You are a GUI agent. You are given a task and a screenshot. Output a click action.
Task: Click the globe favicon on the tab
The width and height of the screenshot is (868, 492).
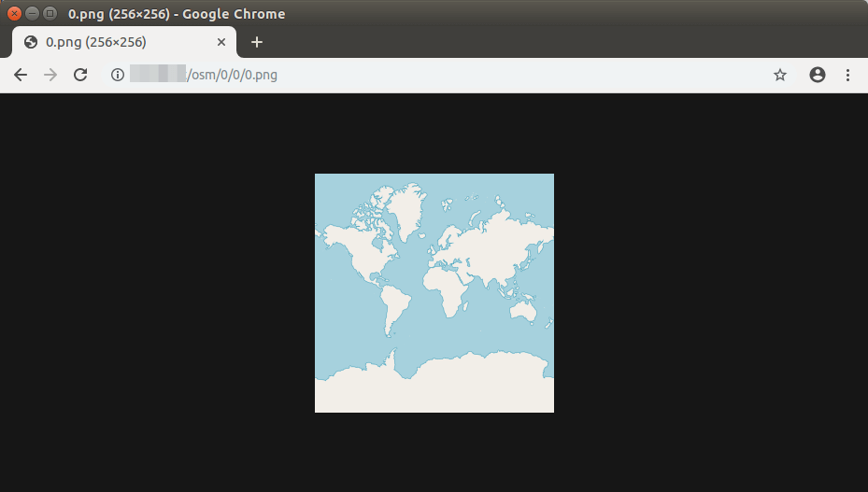pos(31,42)
